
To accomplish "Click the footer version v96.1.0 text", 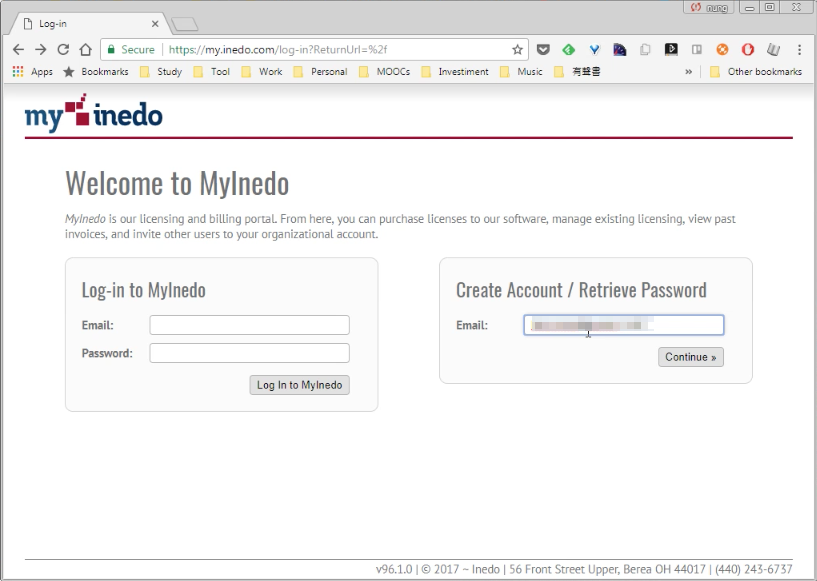I will [x=394, y=569].
